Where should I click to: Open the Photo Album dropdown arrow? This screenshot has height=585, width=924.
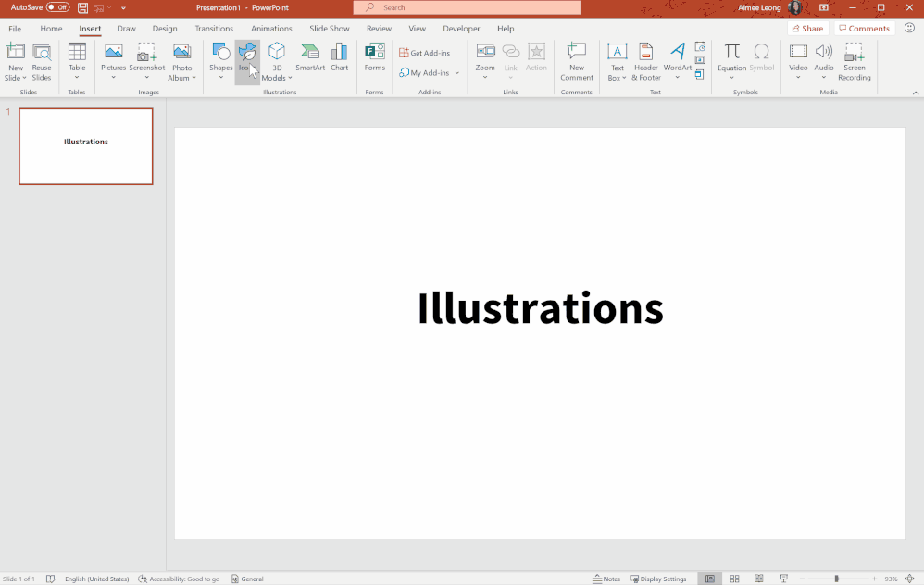pyautogui.click(x=194, y=79)
